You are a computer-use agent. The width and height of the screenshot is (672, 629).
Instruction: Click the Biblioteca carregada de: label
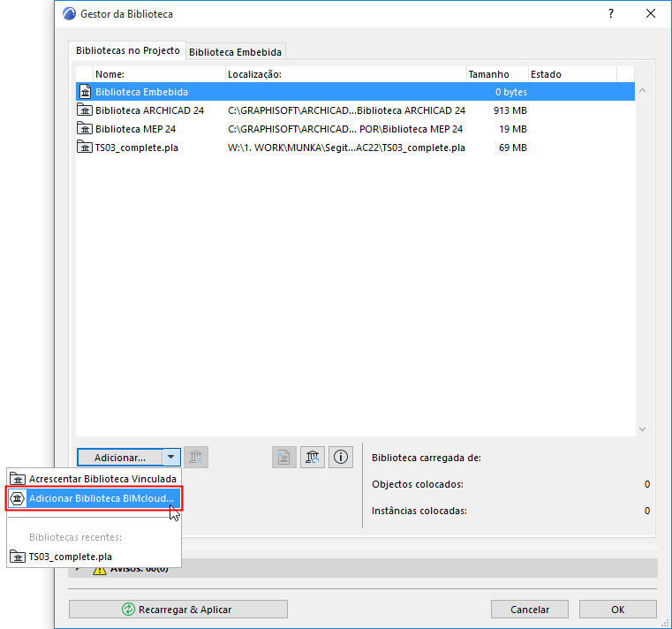[x=427, y=458]
